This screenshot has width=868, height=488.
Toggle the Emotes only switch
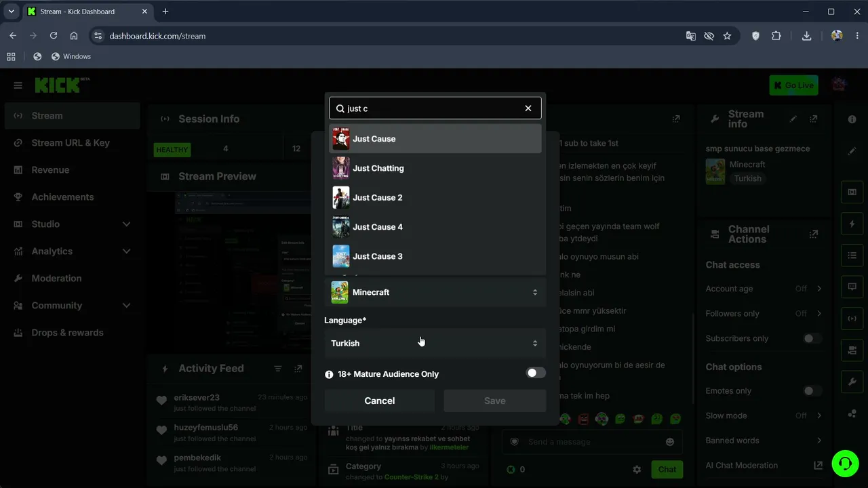coord(812,390)
